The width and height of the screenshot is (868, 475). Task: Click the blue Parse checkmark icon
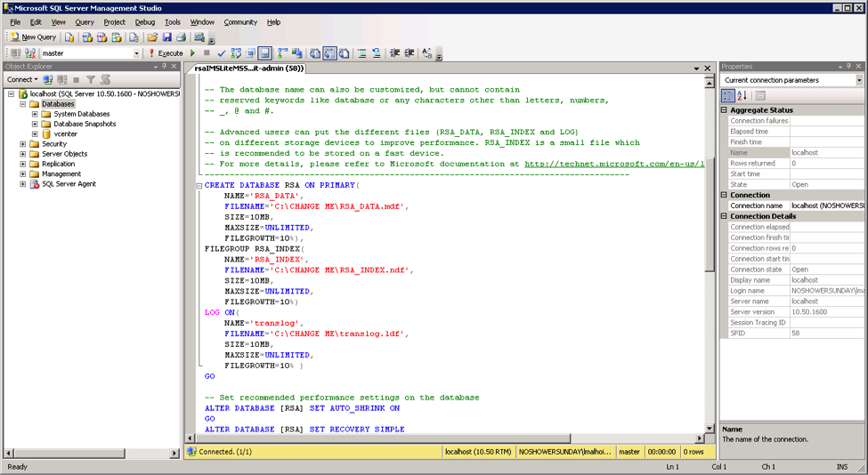point(222,53)
